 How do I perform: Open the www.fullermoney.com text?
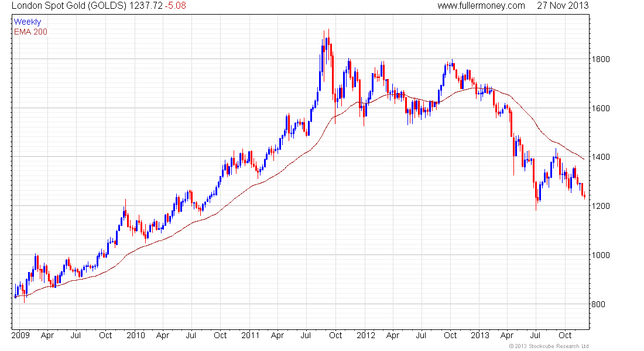pyautogui.click(x=481, y=6)
